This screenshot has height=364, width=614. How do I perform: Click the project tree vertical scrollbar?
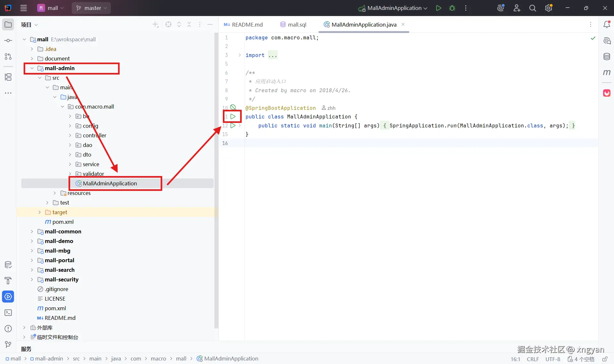coord(216,181)
